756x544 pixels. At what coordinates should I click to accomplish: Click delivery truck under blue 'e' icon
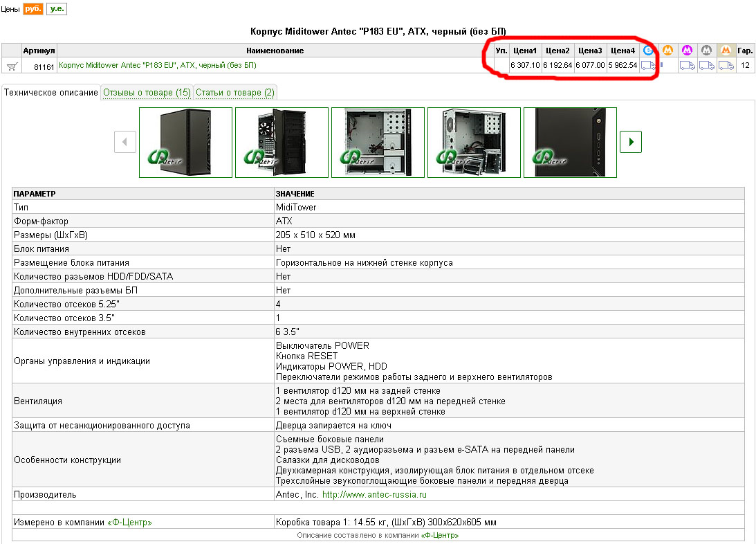click(x=649, y=65)
